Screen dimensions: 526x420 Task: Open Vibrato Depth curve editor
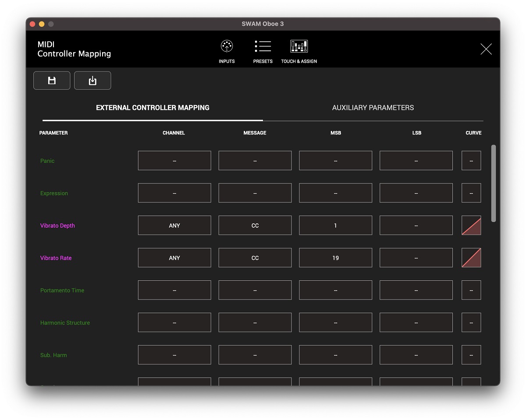tap(471, 226)
